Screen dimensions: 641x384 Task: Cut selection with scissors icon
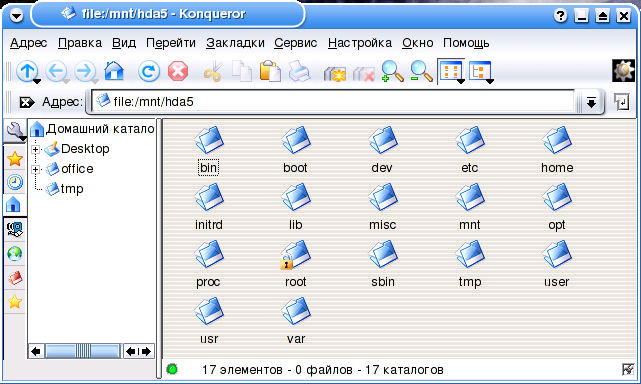pyautogui.click(x=213, y=71)
